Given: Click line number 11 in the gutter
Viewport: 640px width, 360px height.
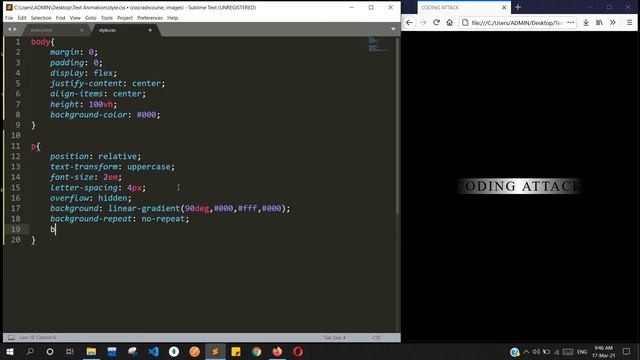Looking at the screenshot, I should (16, 146).
